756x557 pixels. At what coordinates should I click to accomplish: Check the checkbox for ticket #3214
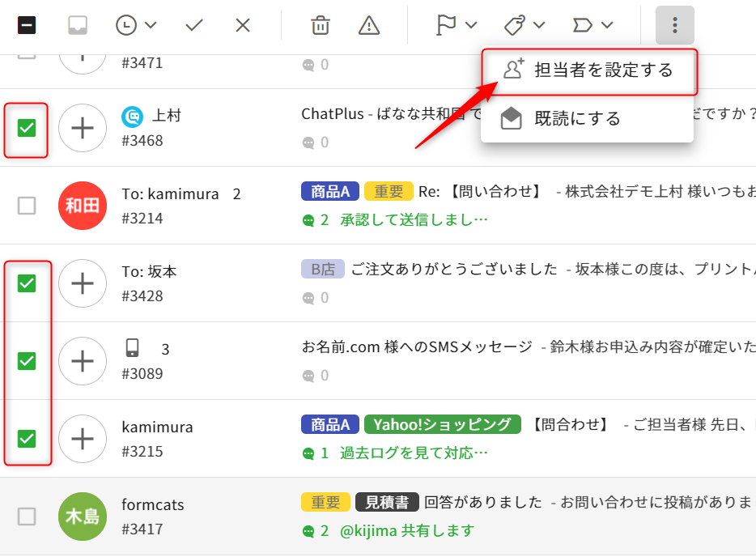pyautogui.click(x=27, y=206)
